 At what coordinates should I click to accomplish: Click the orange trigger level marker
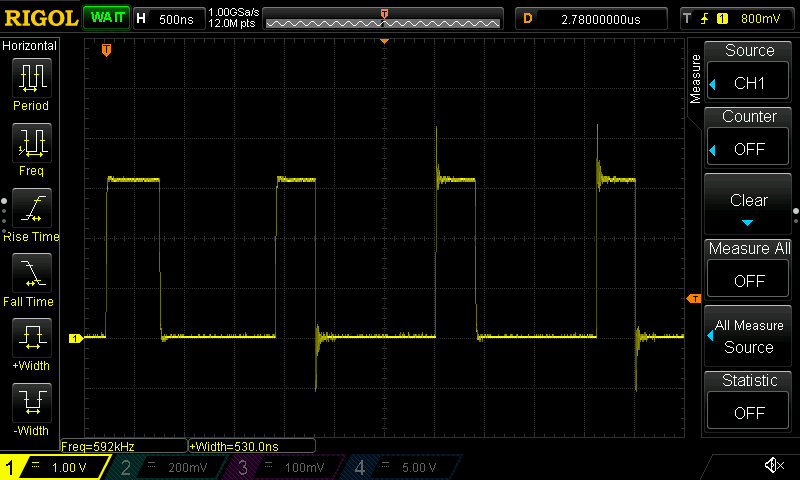point(692,299)
